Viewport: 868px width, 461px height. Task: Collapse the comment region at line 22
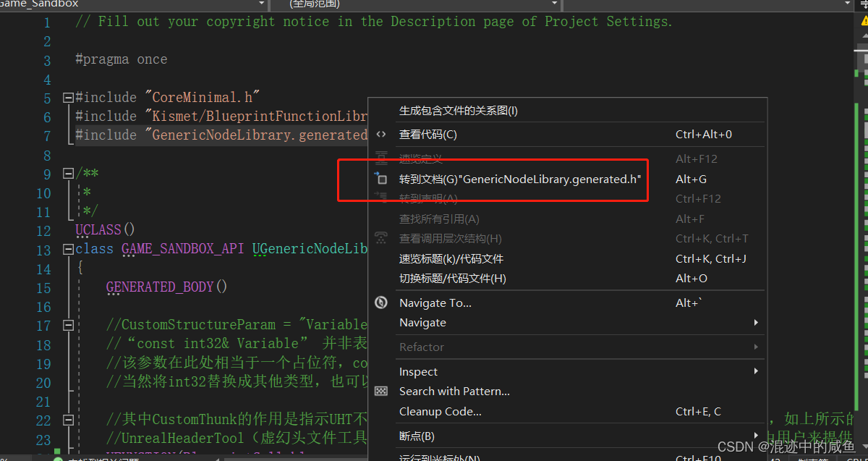point(68,420)
